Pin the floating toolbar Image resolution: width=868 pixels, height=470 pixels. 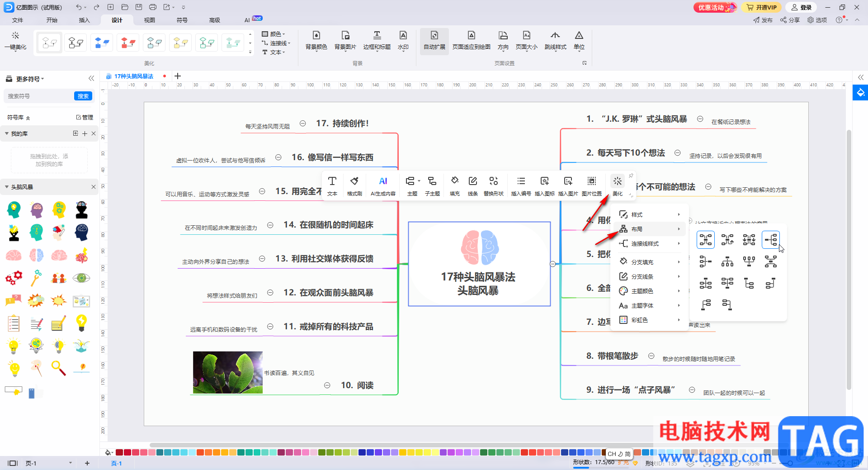[x=631, y=176]
